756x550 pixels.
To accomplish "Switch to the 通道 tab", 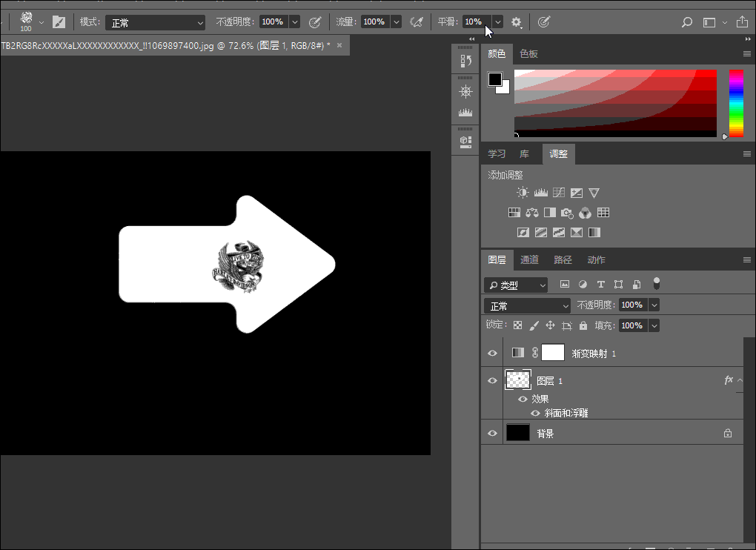I will pos(529,260).
